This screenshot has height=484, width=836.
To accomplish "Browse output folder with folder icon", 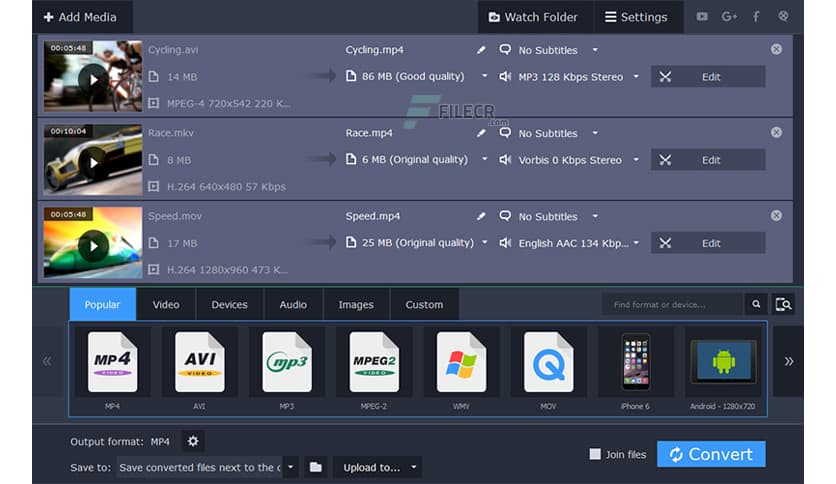I will point(316,467).
